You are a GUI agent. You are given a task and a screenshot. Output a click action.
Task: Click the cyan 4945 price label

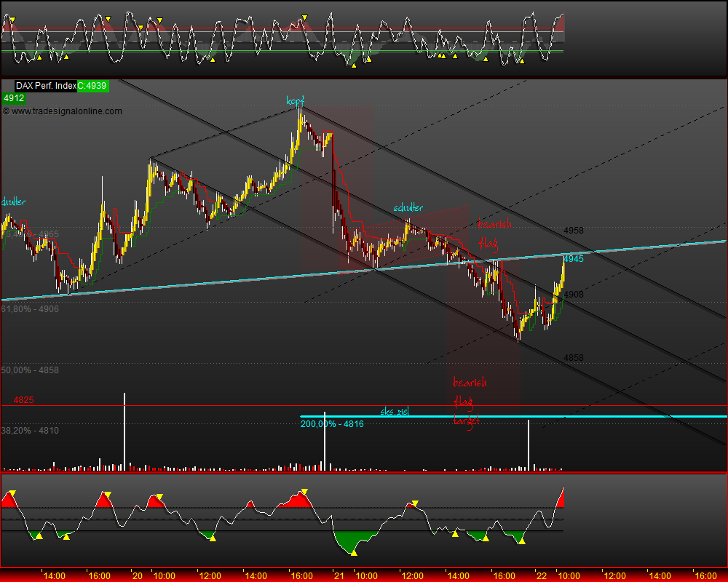[574, 259]
